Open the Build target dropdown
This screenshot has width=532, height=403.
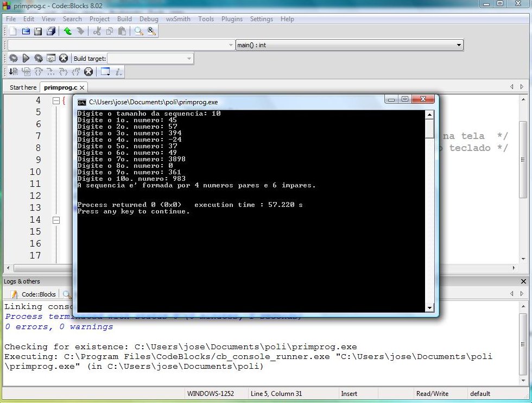coord(189,59)
